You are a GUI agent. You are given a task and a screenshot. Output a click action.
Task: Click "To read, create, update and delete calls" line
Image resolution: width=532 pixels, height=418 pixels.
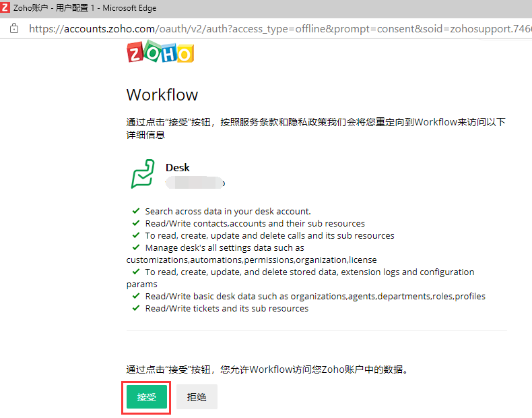[x=269, y=236]
